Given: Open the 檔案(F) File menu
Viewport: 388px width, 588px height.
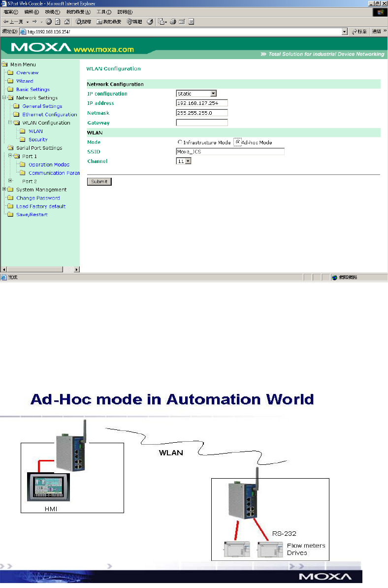Looking at the screenshot, I should point(11,12).
